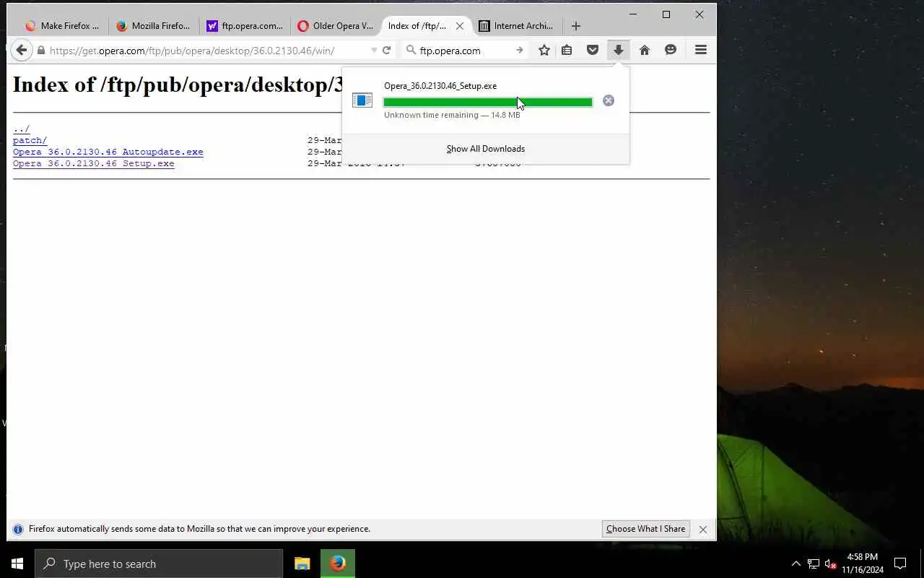Open the URL history dropdown arrow
Screen dimensions: 924x578
click(374, 51)
